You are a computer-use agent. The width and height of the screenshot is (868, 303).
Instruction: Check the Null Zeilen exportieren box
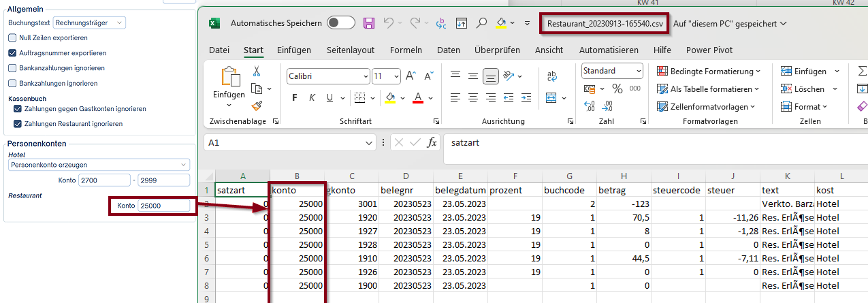pos(12,37)
